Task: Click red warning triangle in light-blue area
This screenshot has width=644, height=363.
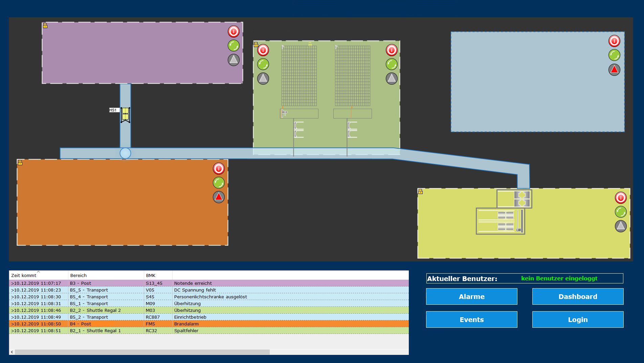Action: click(614, 70)
